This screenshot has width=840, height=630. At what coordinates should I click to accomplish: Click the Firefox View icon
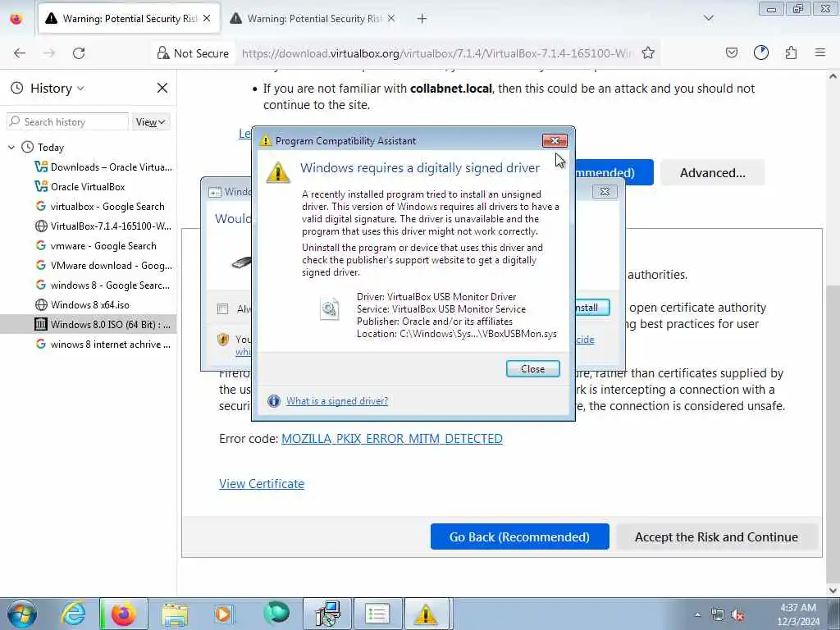[16, 19]
